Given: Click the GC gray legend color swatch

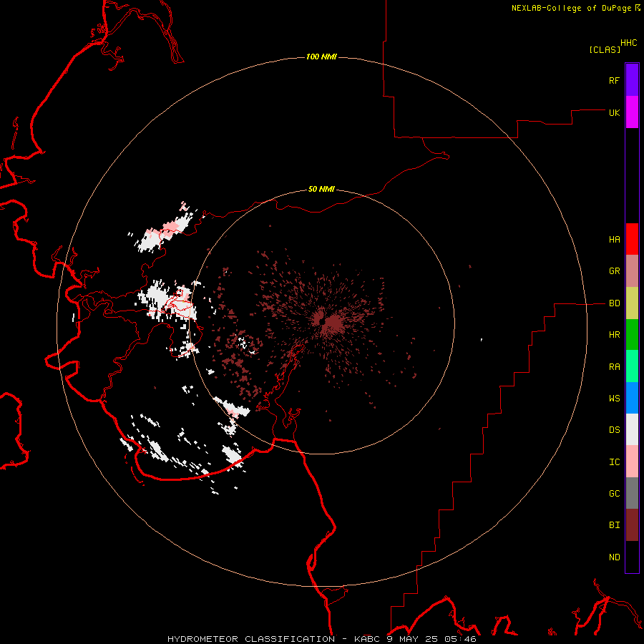Looking at the screenshot, I should [x=632, y=493].
